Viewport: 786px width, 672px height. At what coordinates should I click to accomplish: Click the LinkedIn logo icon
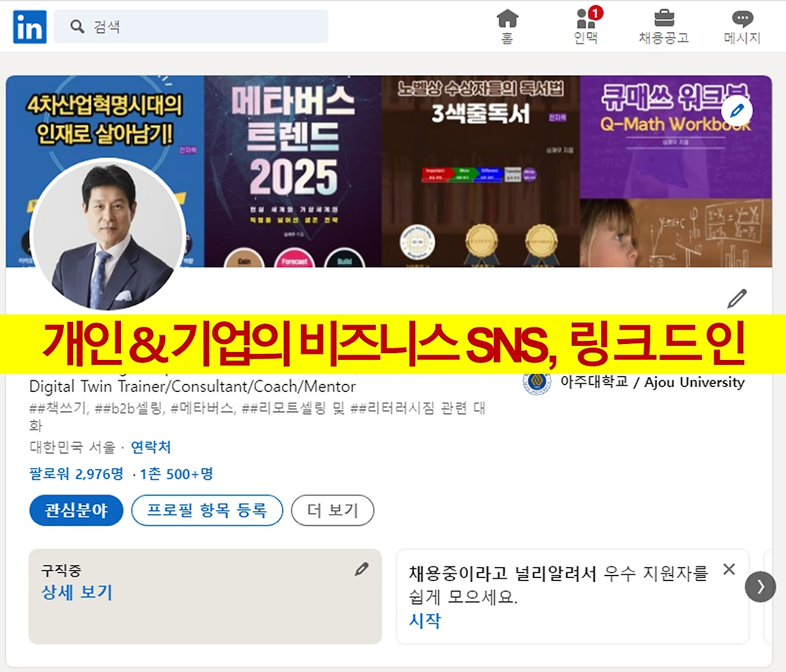click(29, 27)
